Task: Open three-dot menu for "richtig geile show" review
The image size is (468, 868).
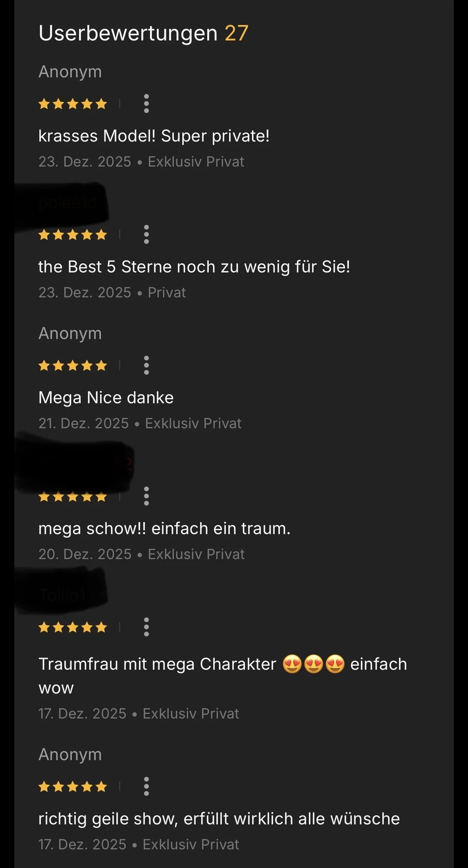Action: [x=146, y=786]
